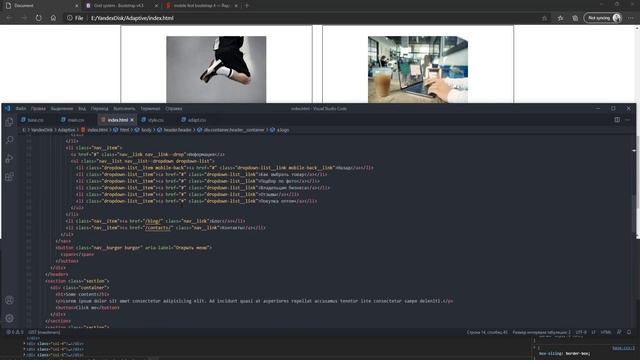
Task: Click the VS Code logo icon
Action: (8, 109)
